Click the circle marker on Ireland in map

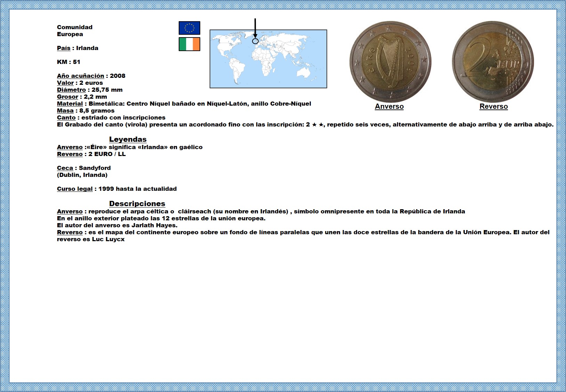click(x=255, y=41)
